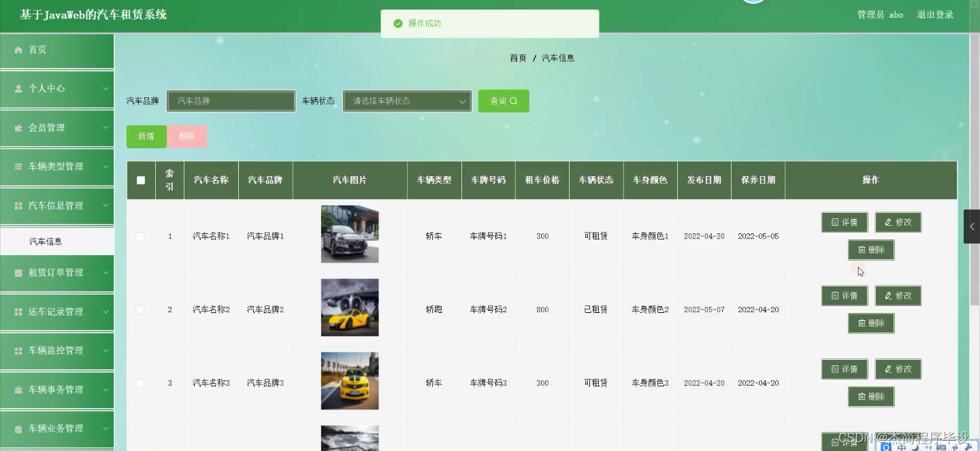Click 轿跑 vehicle type cell

tap(434, 310)
